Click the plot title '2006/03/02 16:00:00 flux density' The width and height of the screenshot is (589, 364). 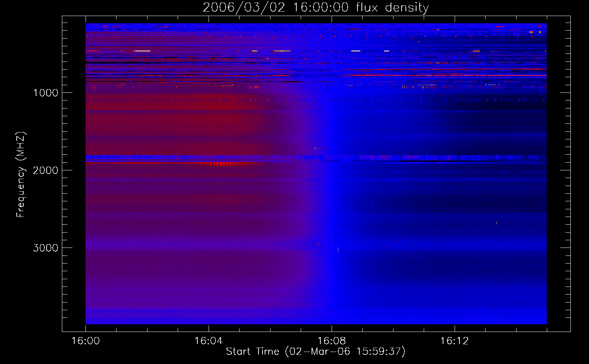tap(316, 7)
